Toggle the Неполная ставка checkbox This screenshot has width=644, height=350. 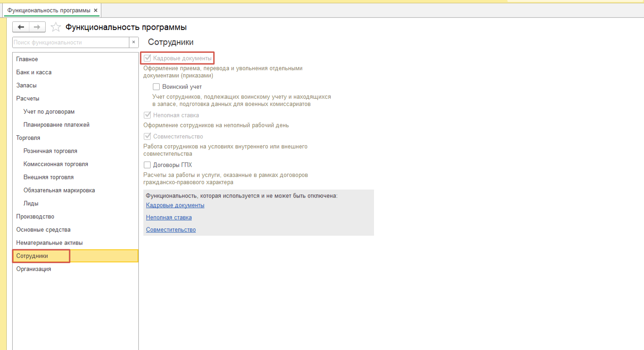tap(147, 115)
